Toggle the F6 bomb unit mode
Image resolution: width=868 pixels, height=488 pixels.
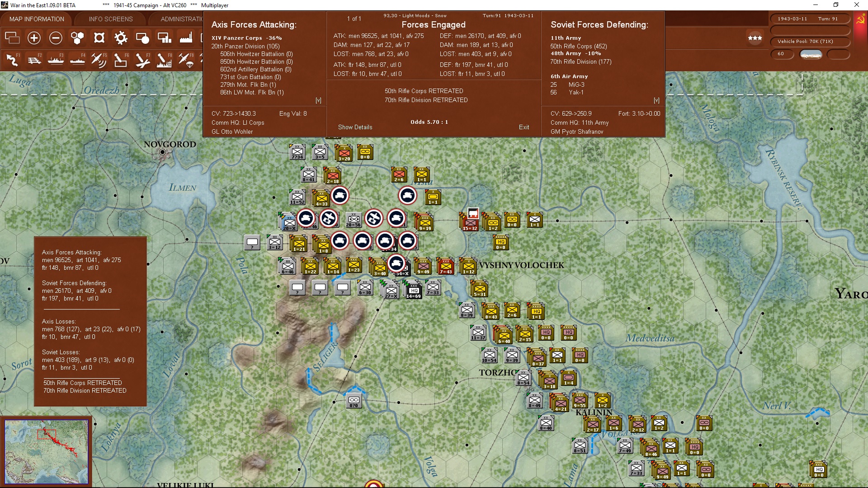(120, 60)
